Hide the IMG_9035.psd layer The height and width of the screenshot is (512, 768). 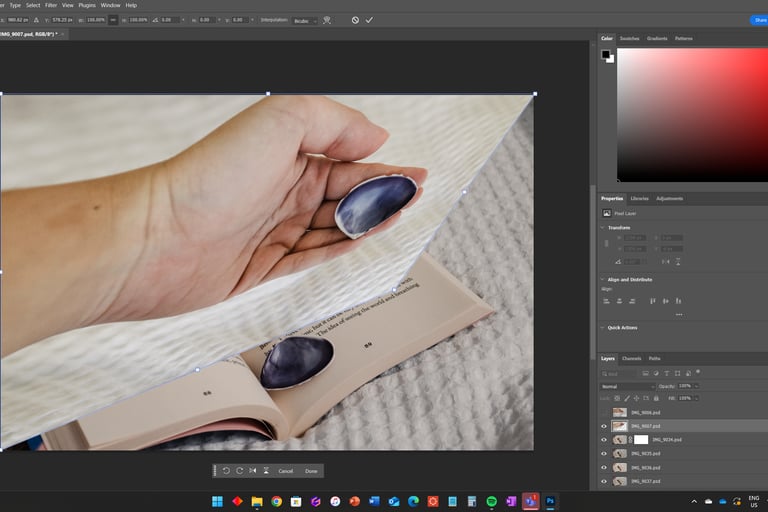pos(604,453)
